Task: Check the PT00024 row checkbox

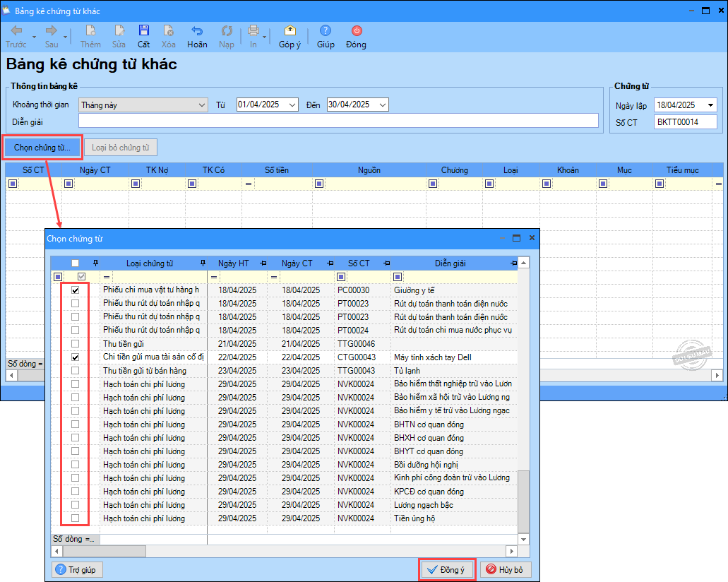Action: (76, 331)
